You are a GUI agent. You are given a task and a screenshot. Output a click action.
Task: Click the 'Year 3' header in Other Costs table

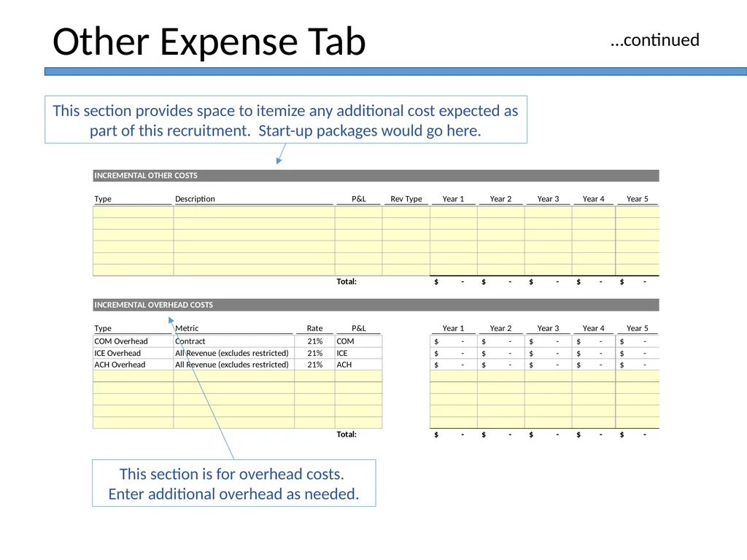click(548, 199)
